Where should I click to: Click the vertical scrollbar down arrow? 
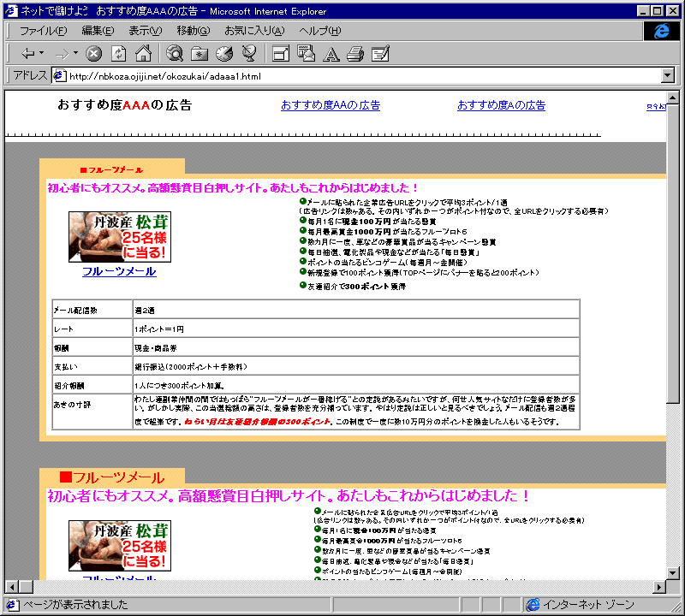click(673, 572)
